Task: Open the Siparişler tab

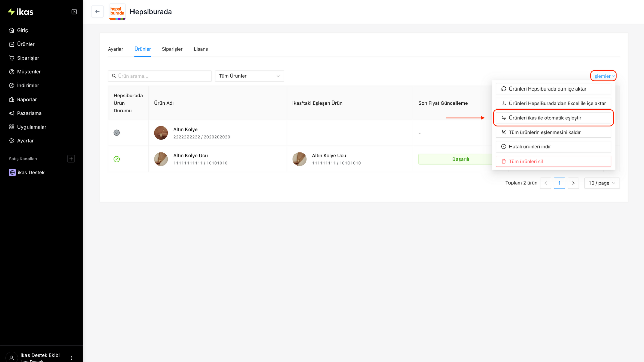Action: [x=172, y=49]
